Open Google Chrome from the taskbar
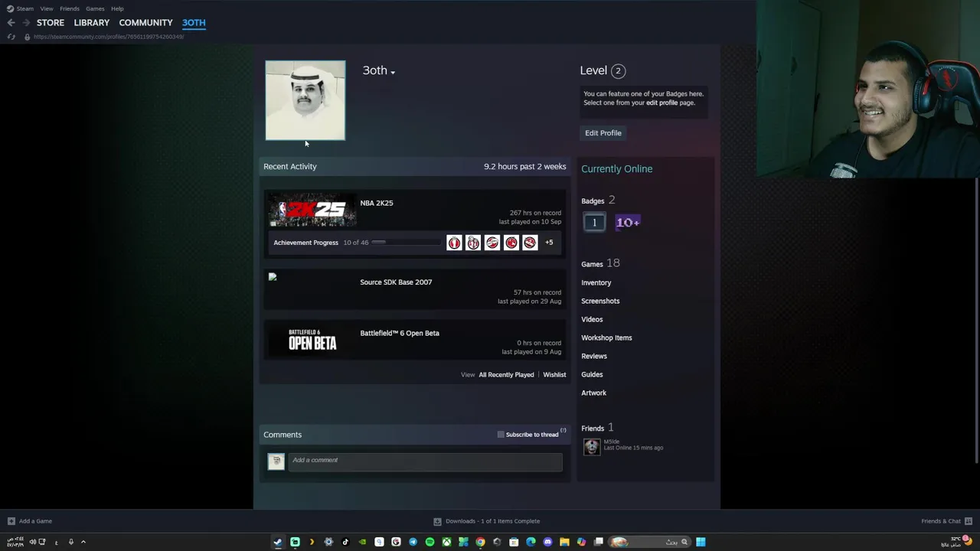The height and width of the screenshot is (551, 980). (x=480, y=542)
